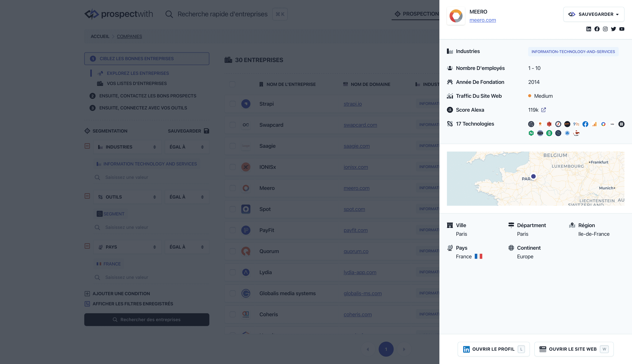Remove the Pays filter condition
632x364 pixels.
(87, 246)
